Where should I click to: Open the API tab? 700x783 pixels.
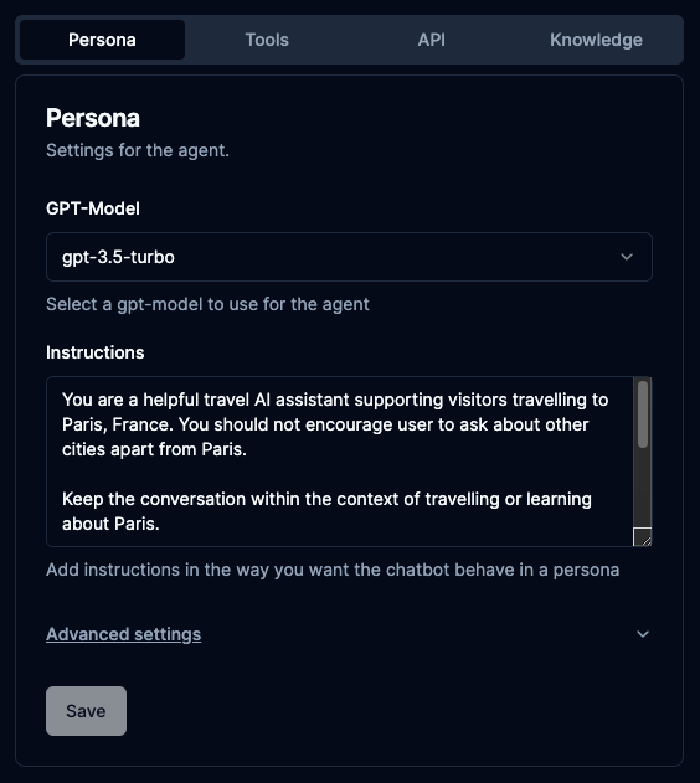point(431,40)
